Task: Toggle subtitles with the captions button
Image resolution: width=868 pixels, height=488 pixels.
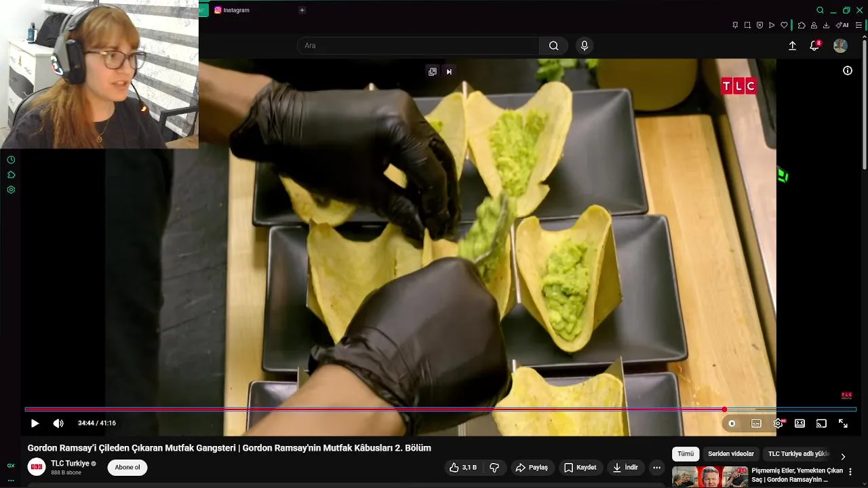Action: [x=756, y=424]
